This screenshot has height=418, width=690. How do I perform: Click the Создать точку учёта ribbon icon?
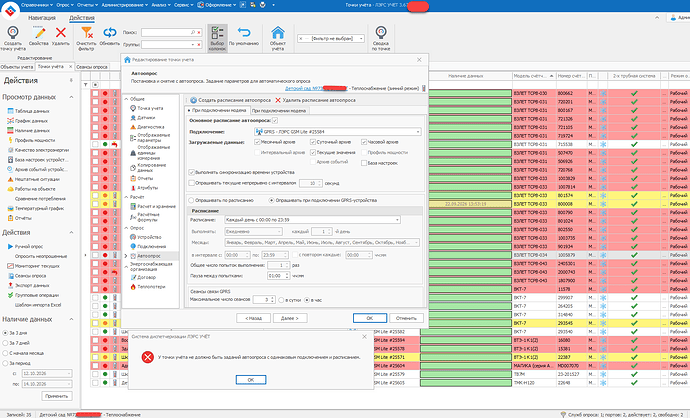click(x=13, y=32)
